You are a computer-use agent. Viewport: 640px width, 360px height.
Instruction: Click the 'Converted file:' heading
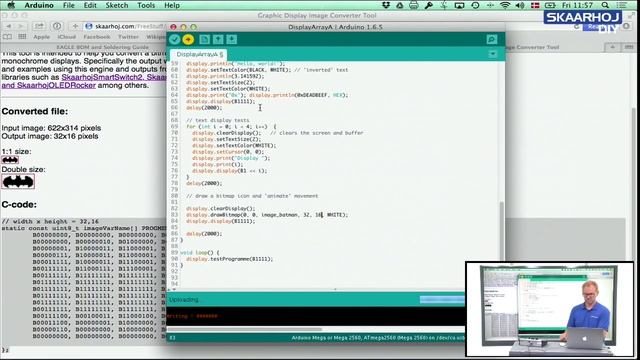pos(35,111)
